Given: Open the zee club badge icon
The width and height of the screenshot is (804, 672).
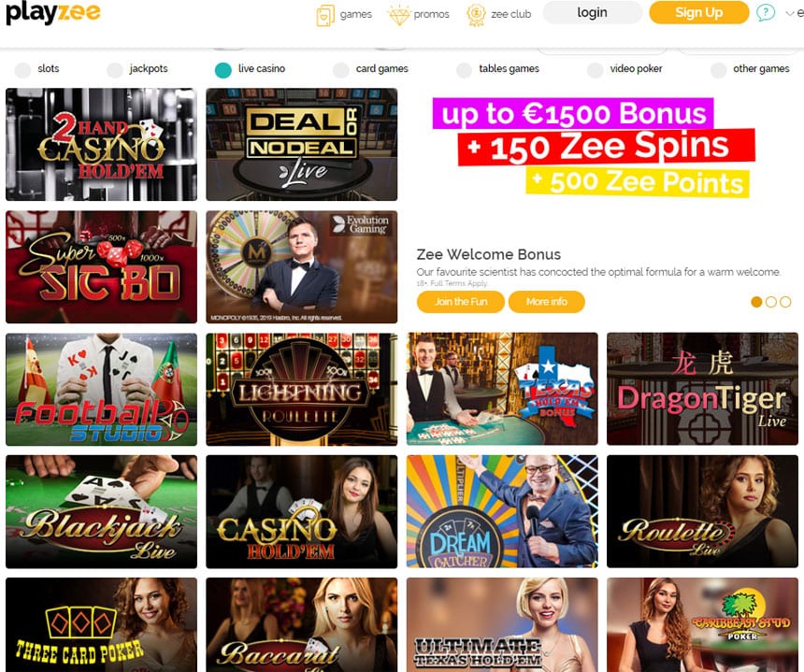Looking at the screenshot, I should click(x=476, y=15).
